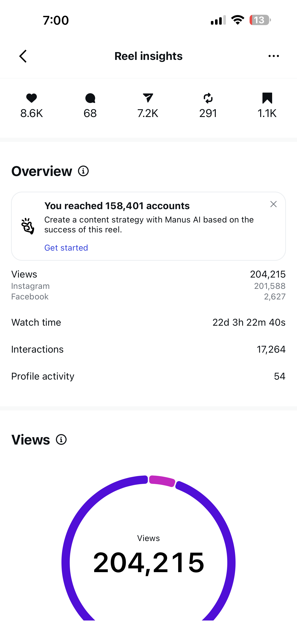Dismiss the reached accounts card
The image size is (297, 644).
pyautogui.click(x=274, y=204)
